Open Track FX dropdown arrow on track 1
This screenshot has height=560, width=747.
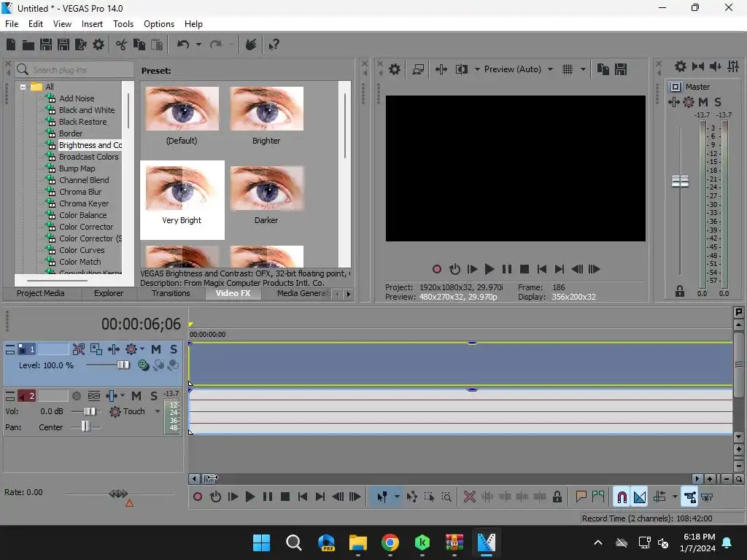click(x=142, y=349)
